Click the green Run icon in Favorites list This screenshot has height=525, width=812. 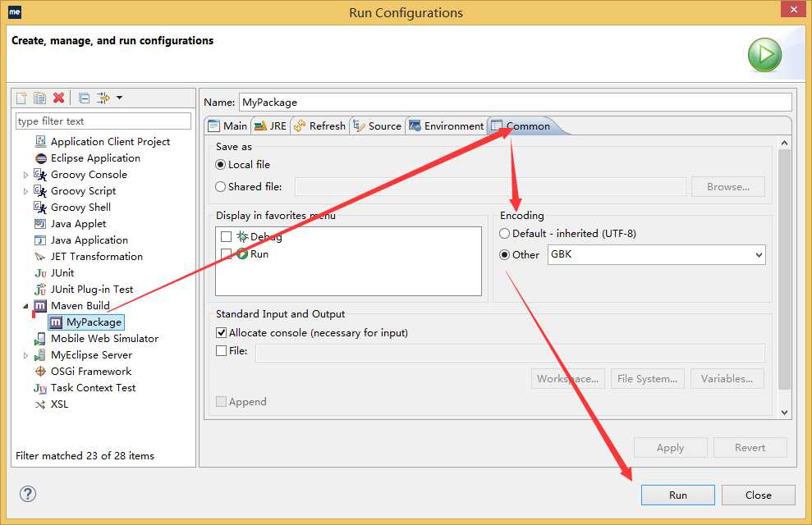point(242,254)
